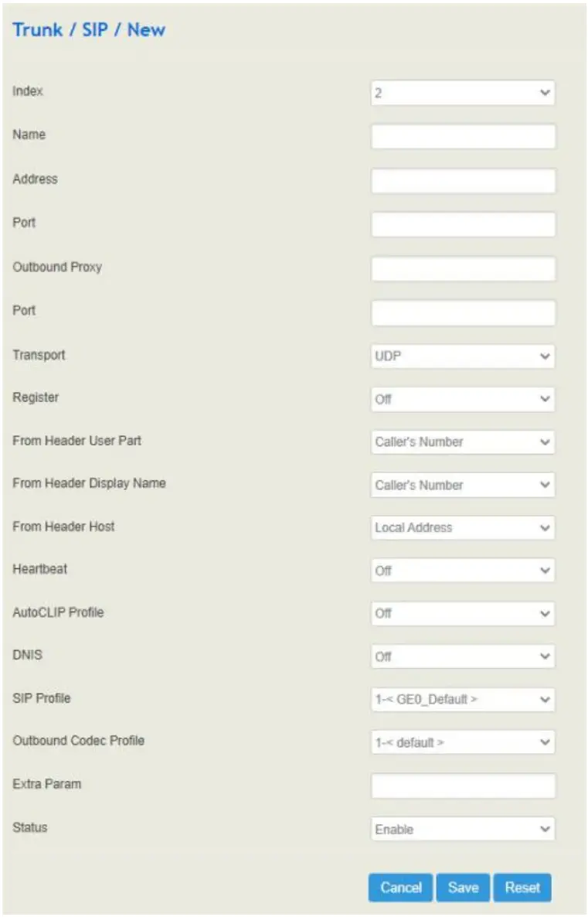Open the SIP Profile dropdown

pos(462,699)
